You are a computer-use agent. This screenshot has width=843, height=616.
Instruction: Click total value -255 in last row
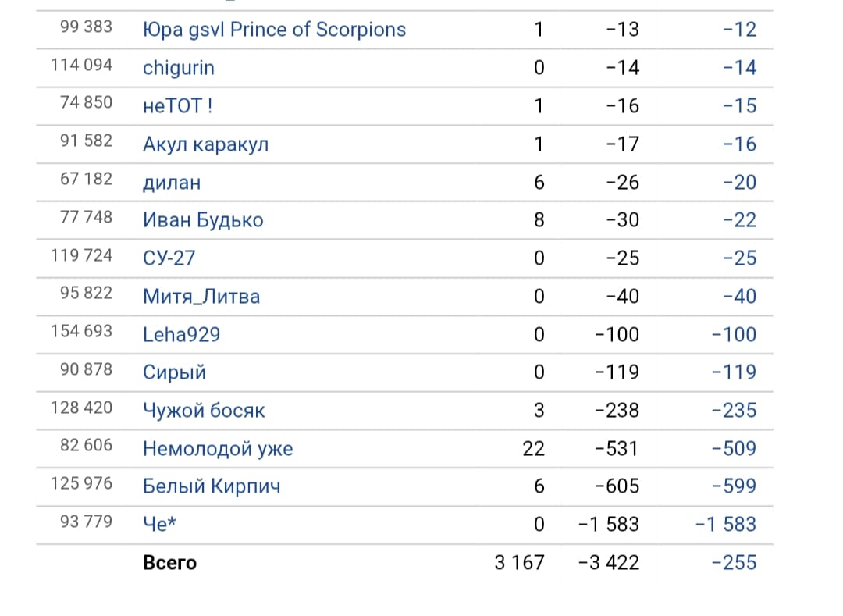734,563
